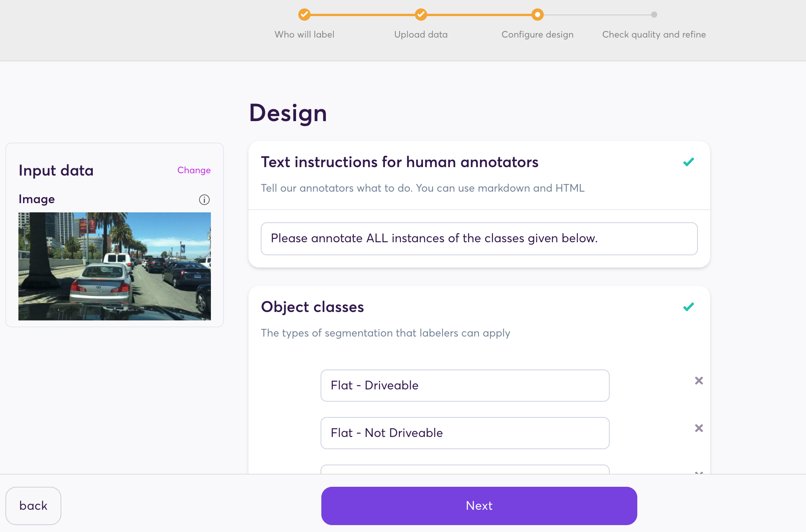Open the street traffic image thumbnail
The image size is (806, 532).
click(x=115, y=266)
